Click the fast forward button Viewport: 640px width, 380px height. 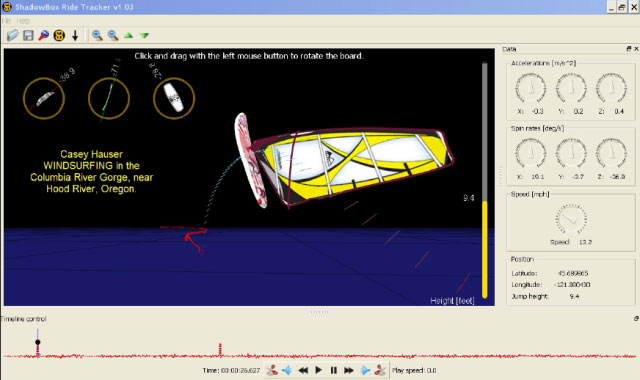click(349, 370)
